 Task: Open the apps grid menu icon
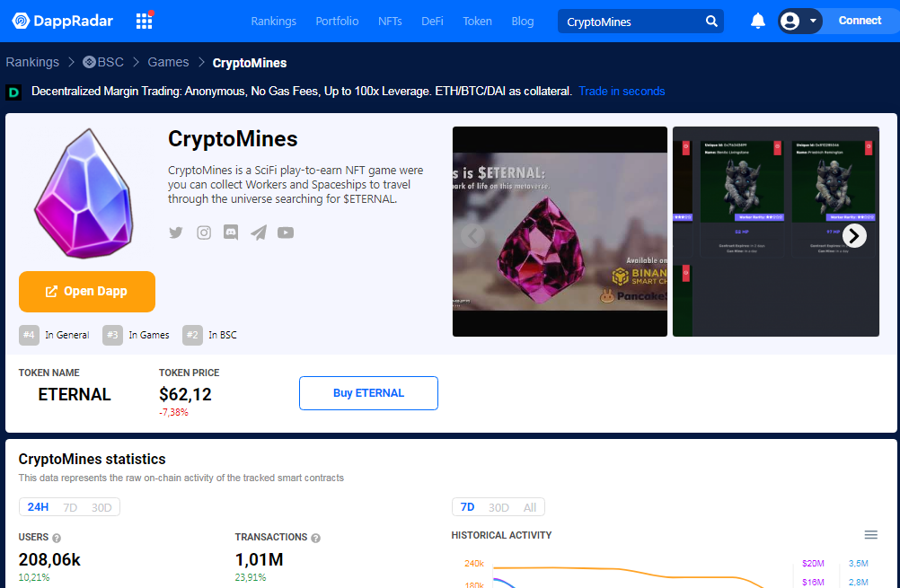(x=144, y=22)
